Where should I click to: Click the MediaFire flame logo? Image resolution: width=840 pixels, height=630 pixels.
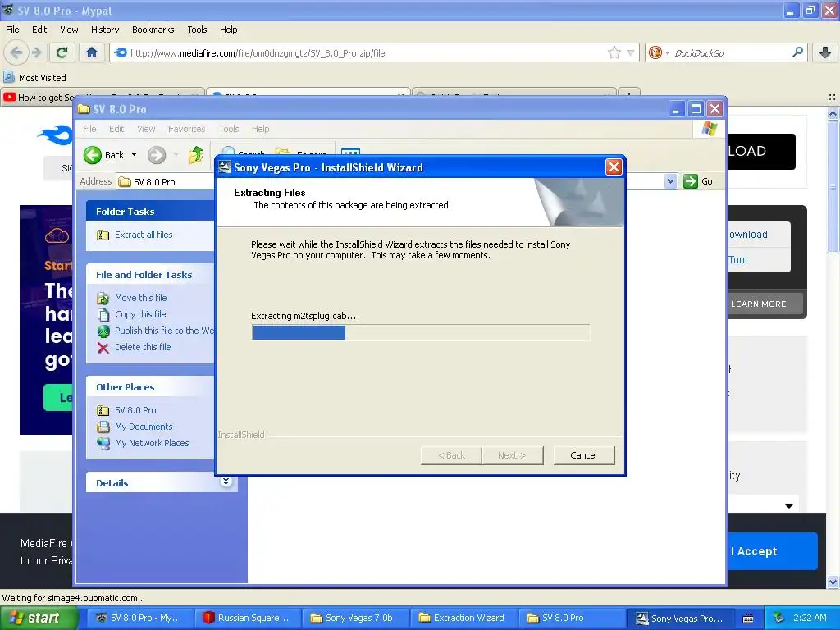(x=55, y=135)
